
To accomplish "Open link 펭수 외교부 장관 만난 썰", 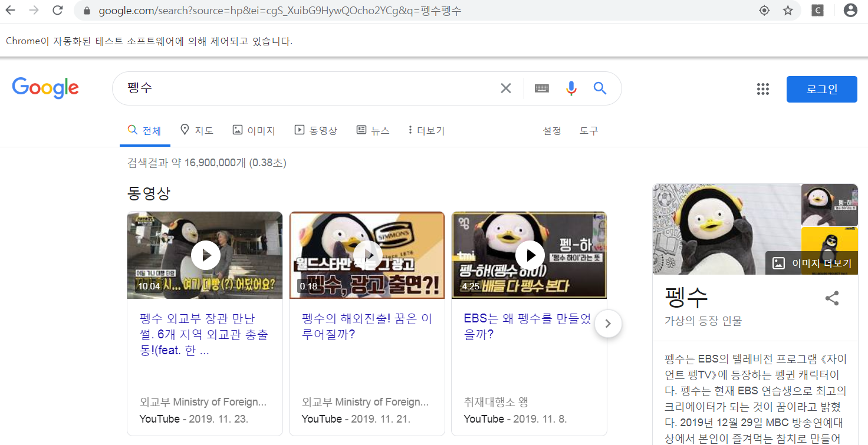I will point(204,335).
